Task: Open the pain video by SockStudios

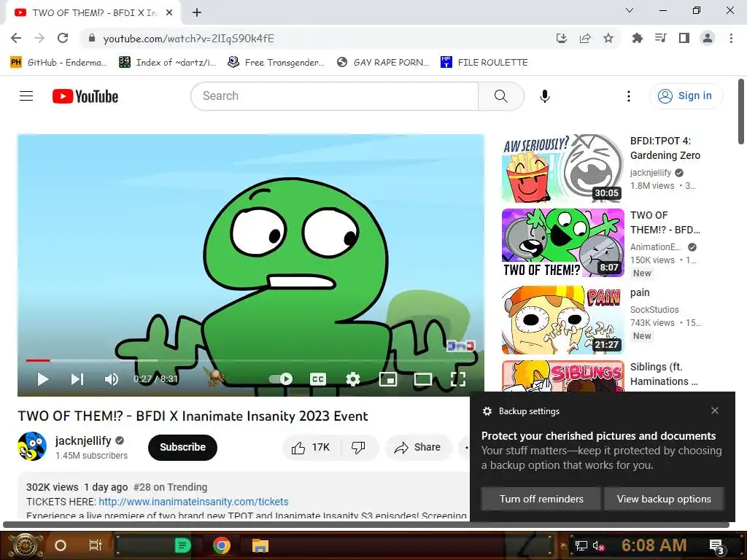Action: pyautogui.click(x=562, y=320)
